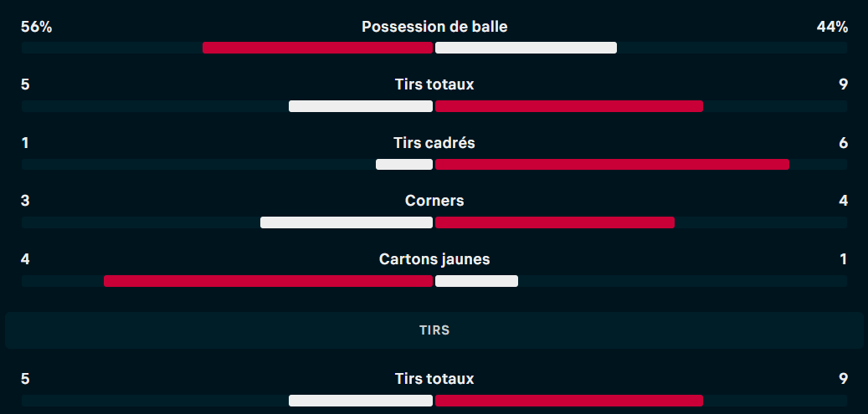Click the Tirs cadrés value 6
Image resolution: width=868 pixels, height=414 pixels.
click(x=843, y=143)
